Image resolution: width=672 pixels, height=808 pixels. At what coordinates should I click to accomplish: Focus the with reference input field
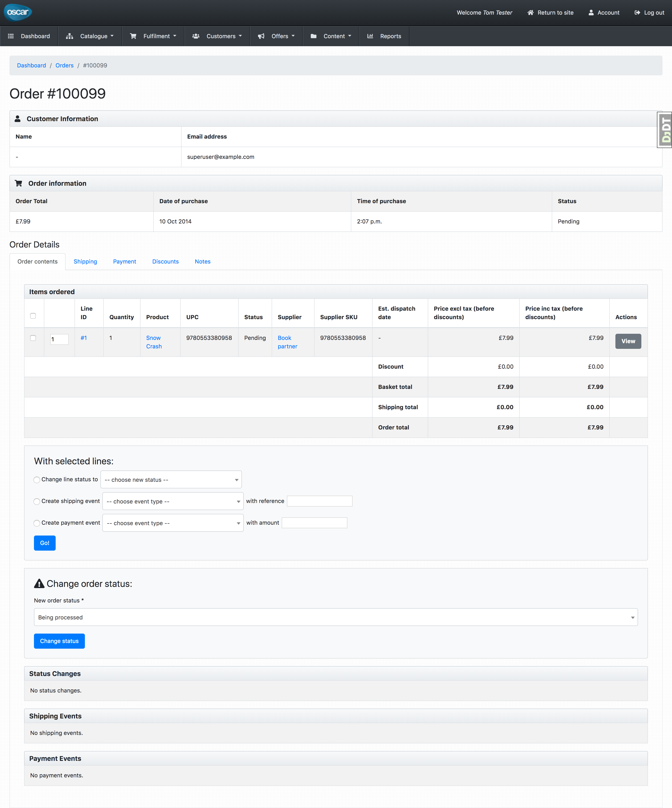tap(319, 501)
